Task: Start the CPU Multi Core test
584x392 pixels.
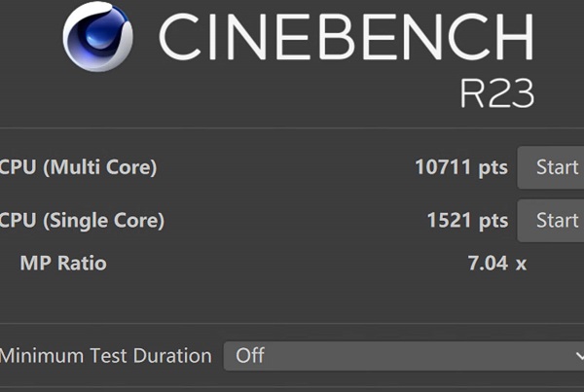Action: pos(555,167)
